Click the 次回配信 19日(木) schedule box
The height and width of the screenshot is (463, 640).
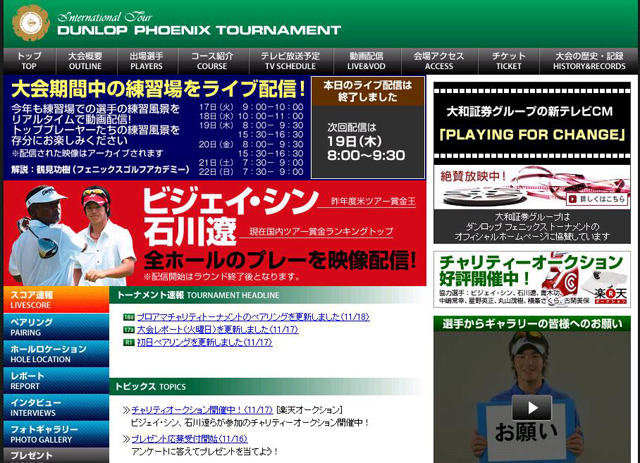[368, 142]
